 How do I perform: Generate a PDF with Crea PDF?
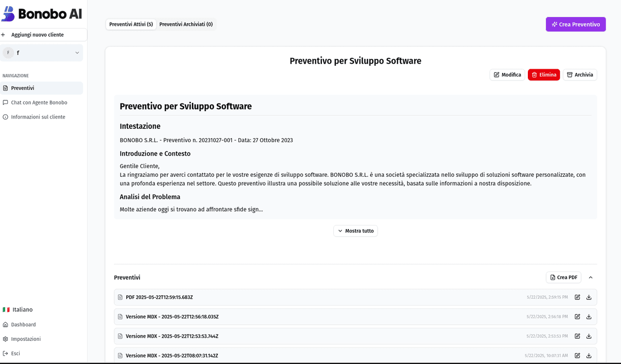tap(563, 278)
